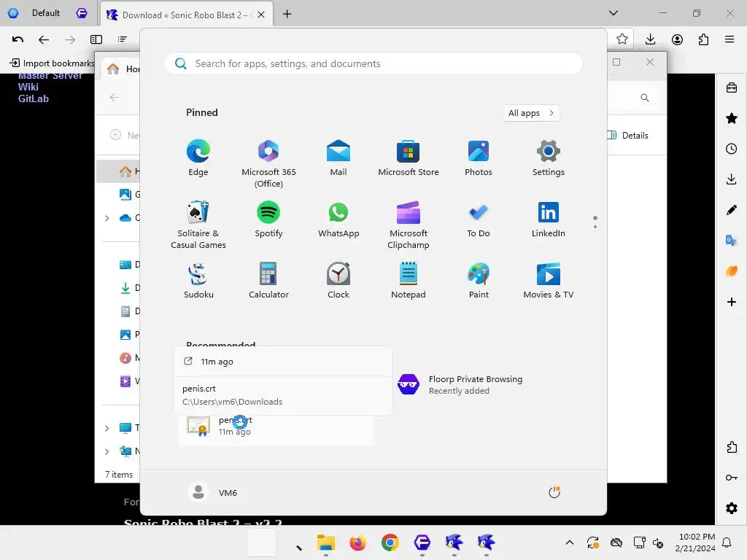
Task: Open Floorp Private Browsing recommendation
Action: [x=476, y=385]
